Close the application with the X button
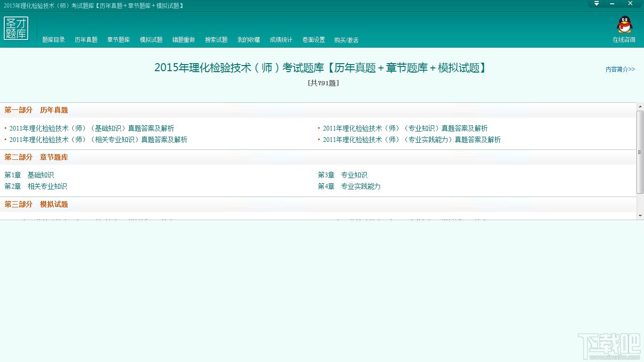The height and width of the screenshot is (362, 644). (x=630, y=4)
